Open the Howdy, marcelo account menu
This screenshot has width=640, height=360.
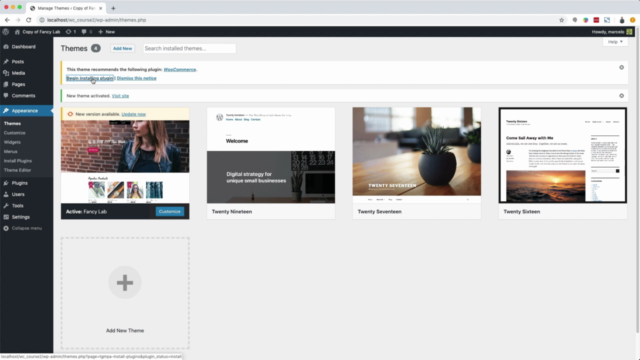(612, 32)
